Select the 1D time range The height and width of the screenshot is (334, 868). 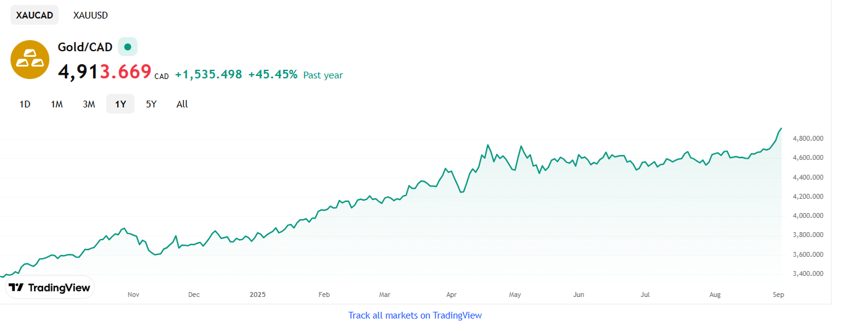pyautogui.click(x=25, y=104)
